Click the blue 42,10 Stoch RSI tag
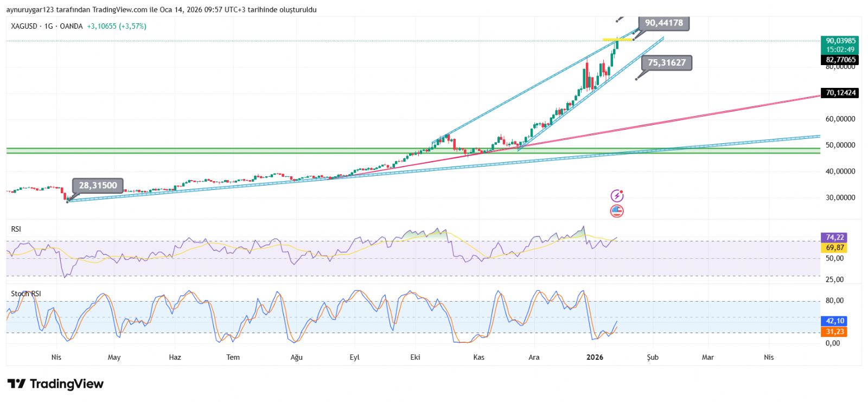The height and width of the screenshot is (402, 868). click(834, 321)
